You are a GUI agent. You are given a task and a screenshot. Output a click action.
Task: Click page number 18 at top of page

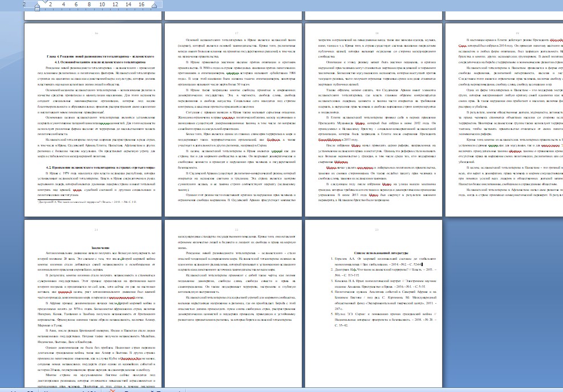point(376,33)
